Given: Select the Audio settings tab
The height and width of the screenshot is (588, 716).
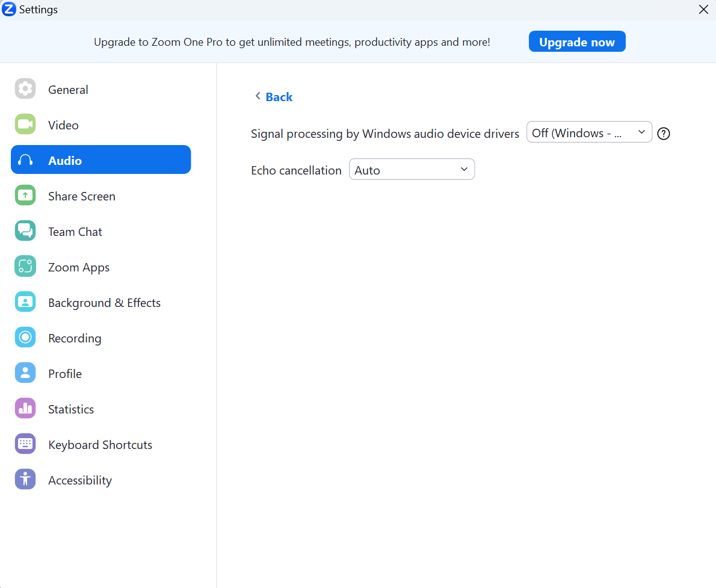Looking at the screenshot, I should tap(101, 159).
